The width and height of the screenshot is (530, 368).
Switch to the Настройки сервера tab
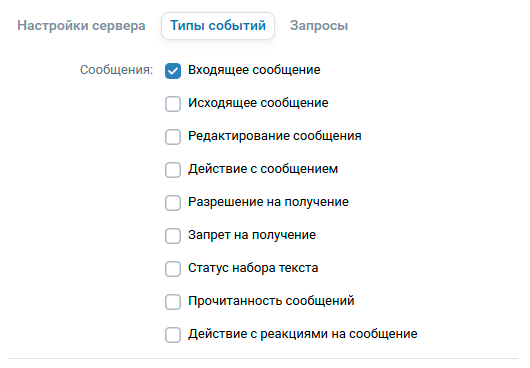point(81,26)
